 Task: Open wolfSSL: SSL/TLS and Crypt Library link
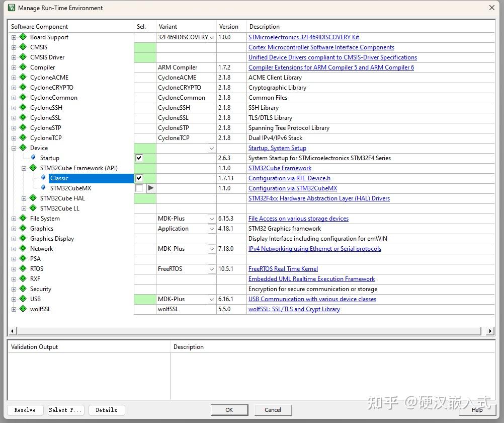(x=294, y=309)
